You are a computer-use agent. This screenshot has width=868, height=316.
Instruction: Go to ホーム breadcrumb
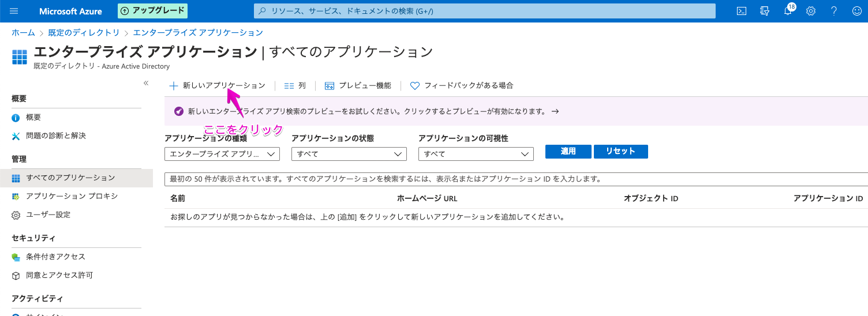23,33
